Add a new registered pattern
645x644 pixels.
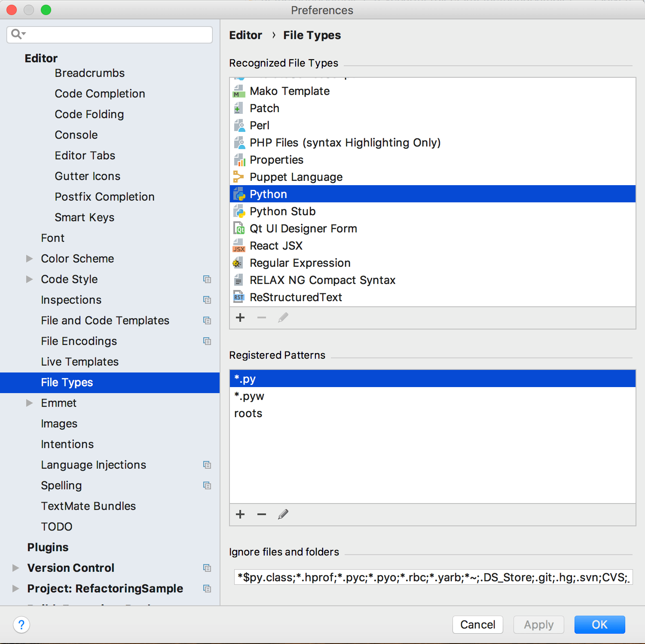point(240,514)
